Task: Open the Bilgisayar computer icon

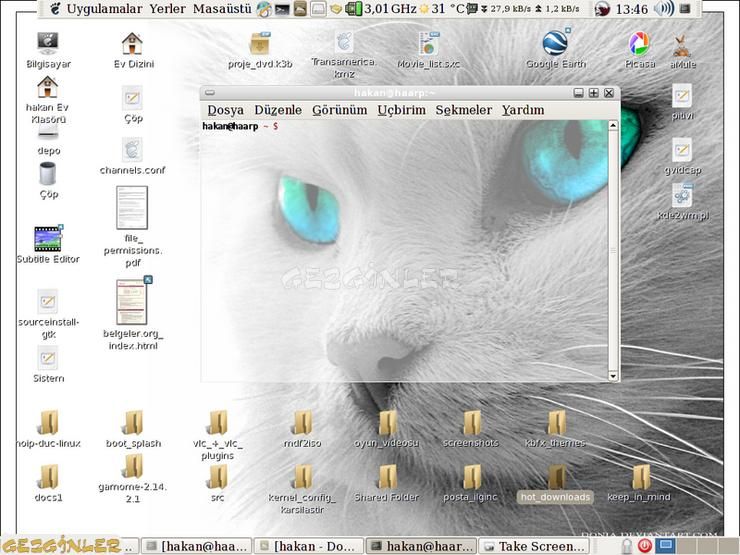Action: (47, 44)
